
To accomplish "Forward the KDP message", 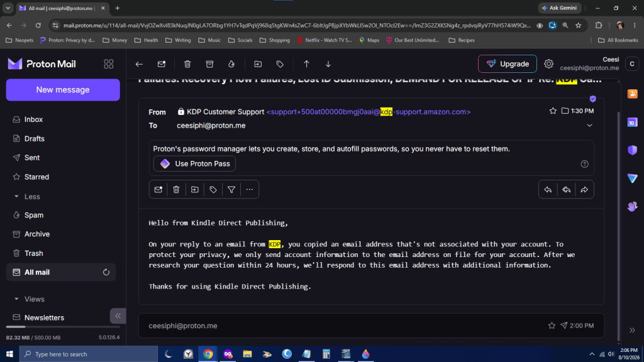I will [x=584, y=190].
